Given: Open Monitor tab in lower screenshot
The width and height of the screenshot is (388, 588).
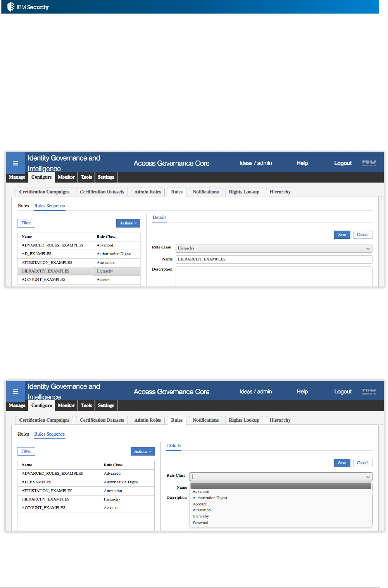Looking at the screenshot, I should click(x=66, y=405).
